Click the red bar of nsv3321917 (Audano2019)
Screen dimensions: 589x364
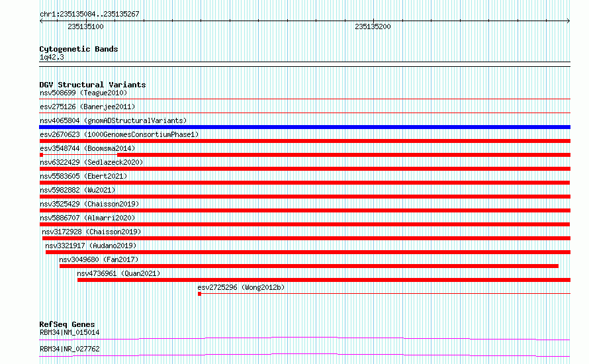tap(308, 252)
